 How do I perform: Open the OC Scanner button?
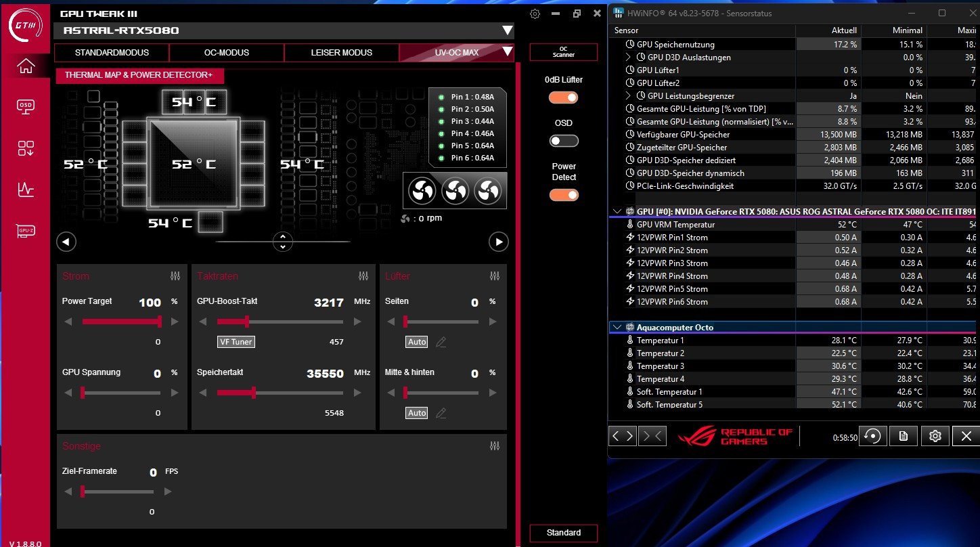tap(563, 52)
